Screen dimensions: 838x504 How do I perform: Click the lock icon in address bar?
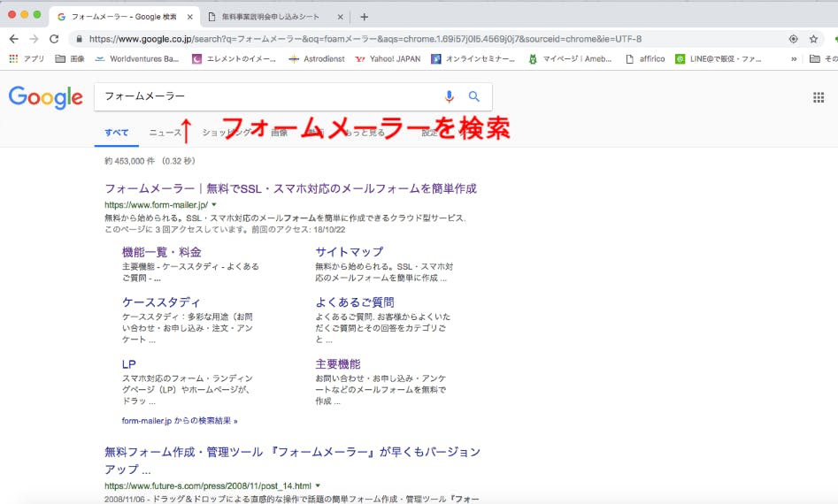coord(79,39)
